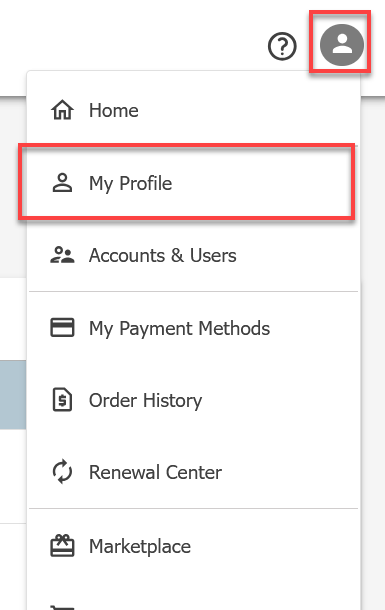Open My Payment Methods

(x=194, y=328)
